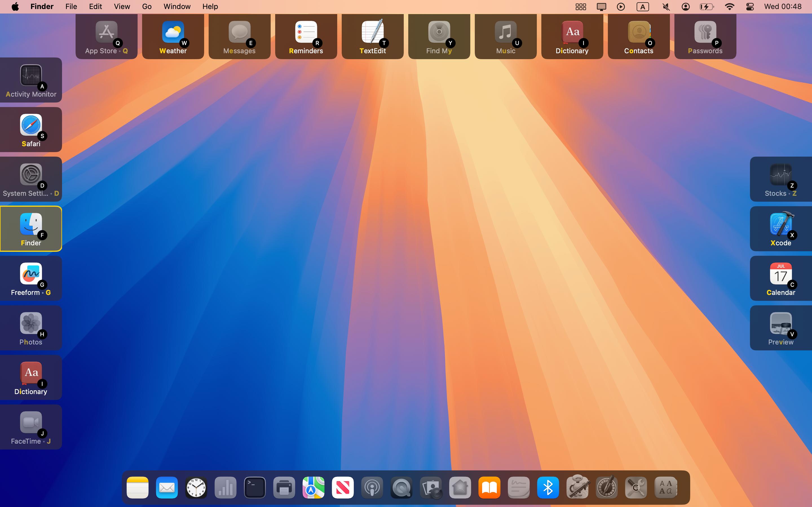Open Terminal from the Dock

tap(254, 487)
